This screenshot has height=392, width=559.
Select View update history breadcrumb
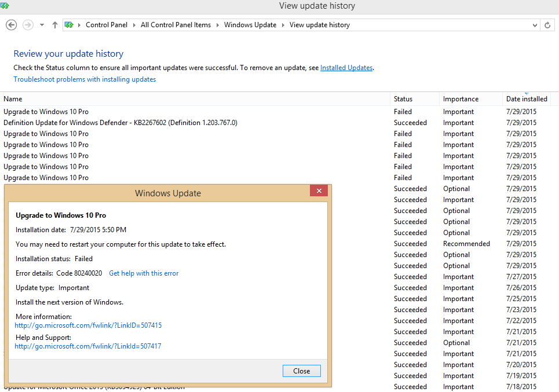point(320,25)
